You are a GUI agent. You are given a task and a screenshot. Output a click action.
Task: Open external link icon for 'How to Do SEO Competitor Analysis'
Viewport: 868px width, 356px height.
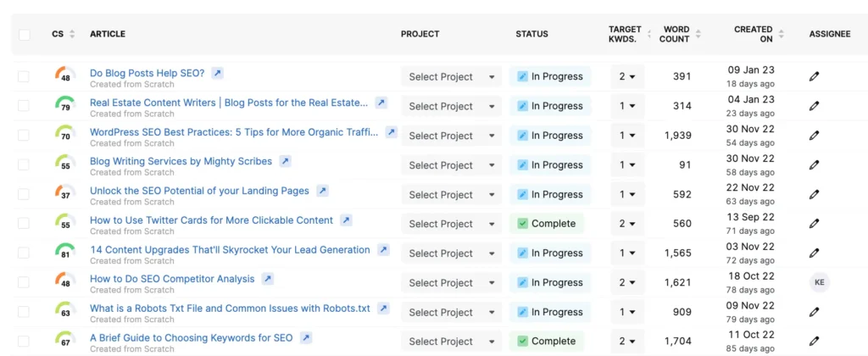(x=268, y=279)
